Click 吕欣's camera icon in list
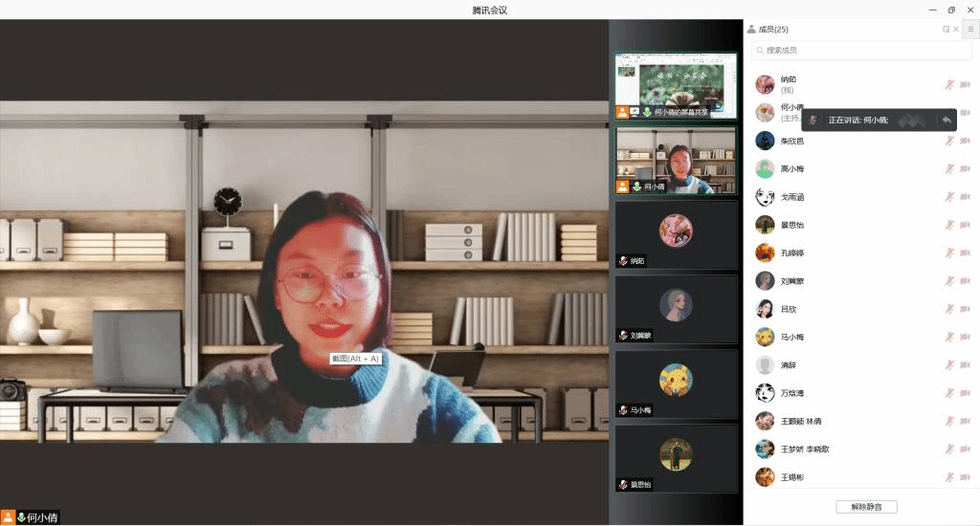The width and height of the screenshot is (980, 526). (x=965, y=309)
